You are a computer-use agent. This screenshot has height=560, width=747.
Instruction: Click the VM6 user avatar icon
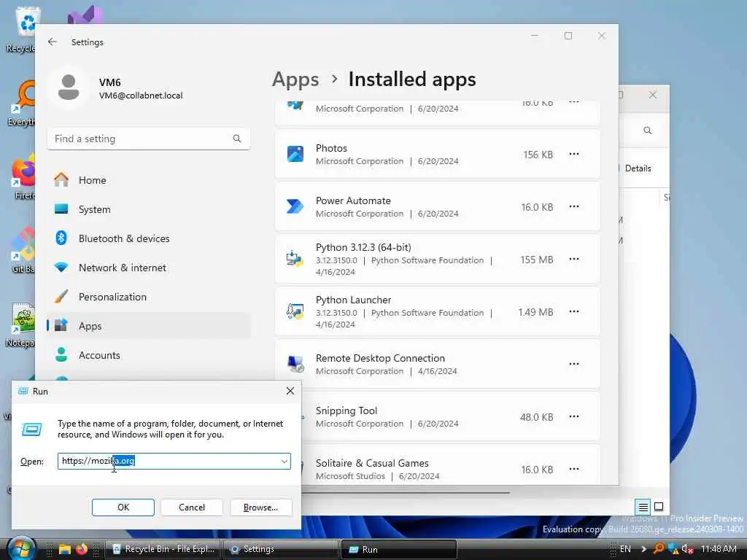click(x=69, y=87)
